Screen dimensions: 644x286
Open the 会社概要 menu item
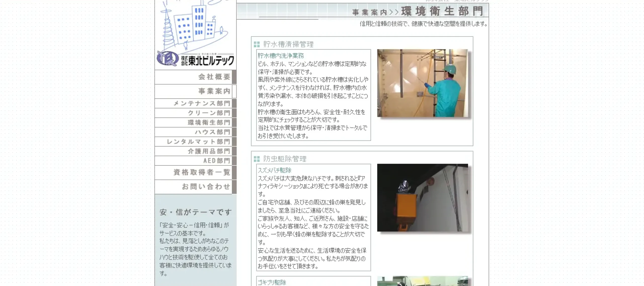195,77
